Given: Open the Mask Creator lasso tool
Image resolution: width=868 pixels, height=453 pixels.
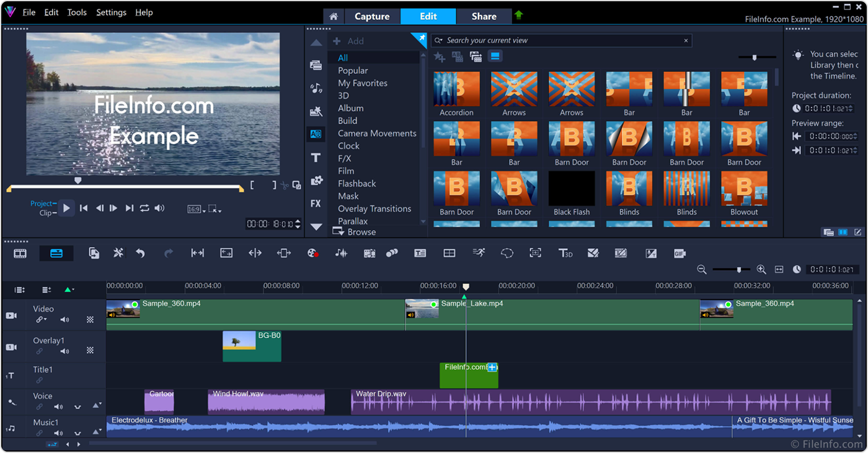Looking at the screenshot, I should [507, 253].
